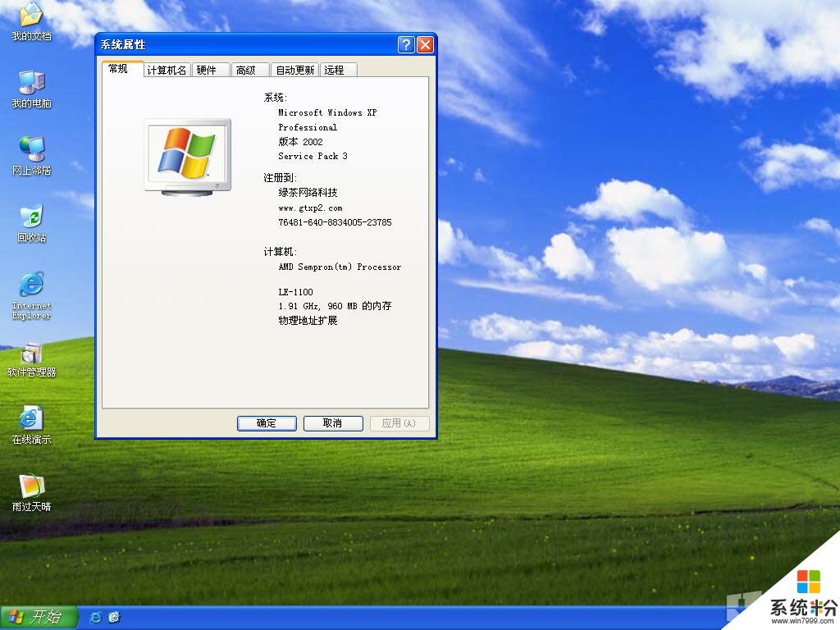Click the help question mark button
Image resolution: width=840 pixels, height=630 pixels.
tap(406, 44)
